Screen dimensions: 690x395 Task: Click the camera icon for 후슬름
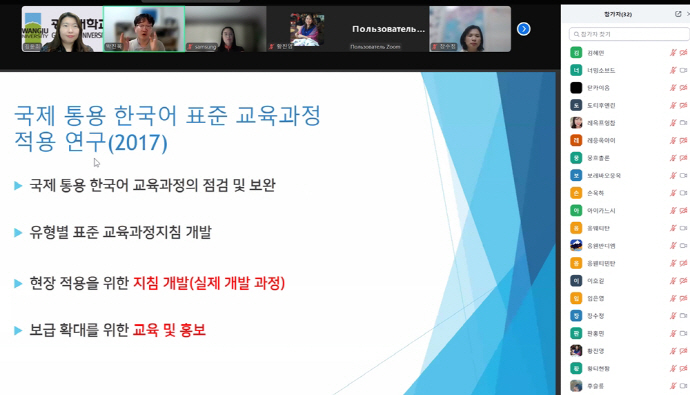683,386
